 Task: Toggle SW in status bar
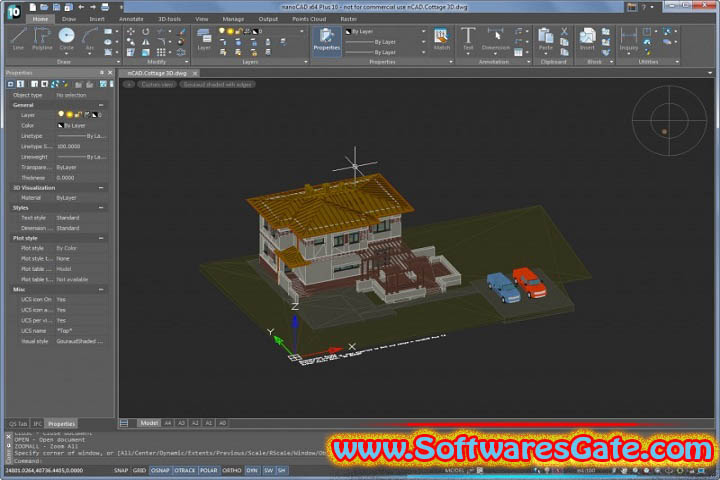[269, 470]
